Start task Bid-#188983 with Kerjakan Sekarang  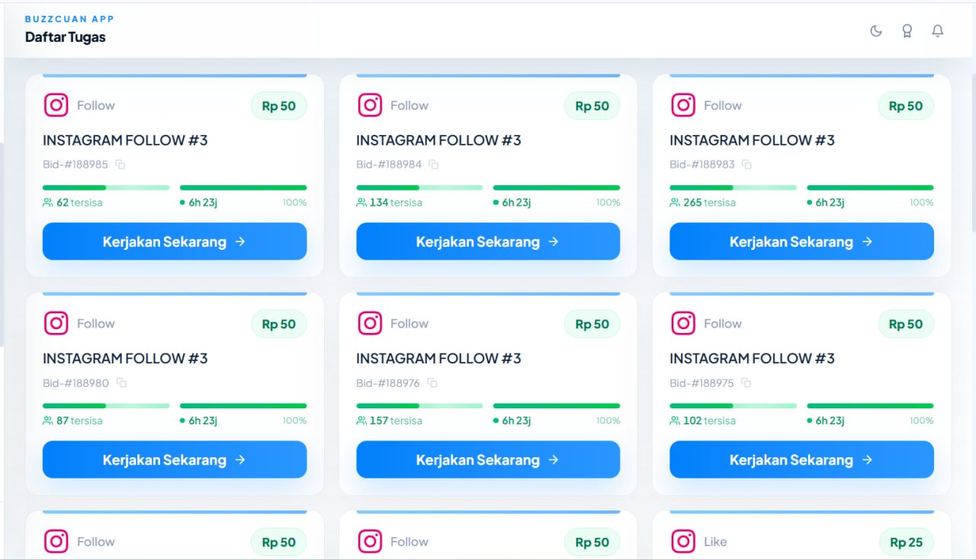click(801, 242)
